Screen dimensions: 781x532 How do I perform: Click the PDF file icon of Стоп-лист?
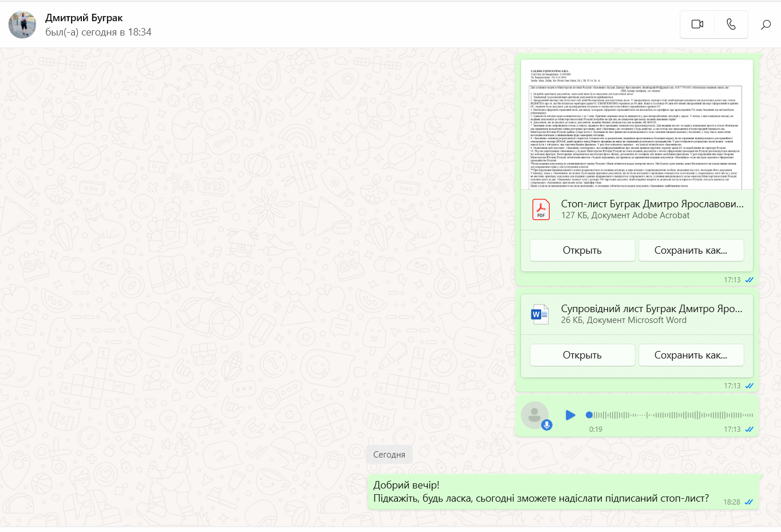541,209
